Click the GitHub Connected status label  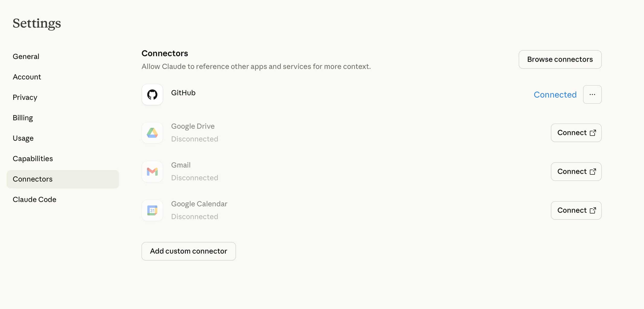point(555,95)
